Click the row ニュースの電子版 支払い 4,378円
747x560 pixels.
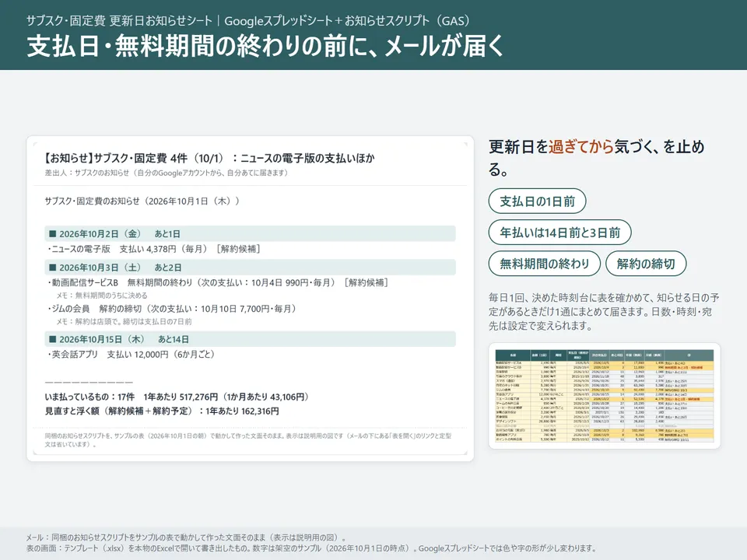[x=153, y=249]
